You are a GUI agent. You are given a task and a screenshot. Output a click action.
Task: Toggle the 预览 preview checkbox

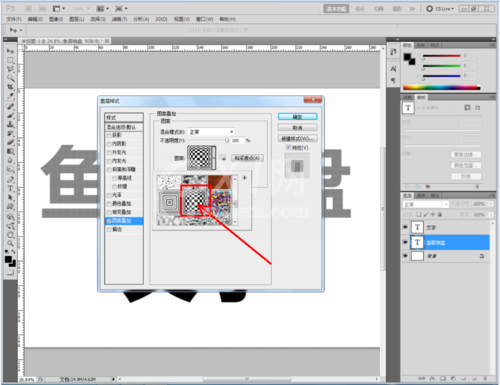pyautogui.click(x=288, y=147)
